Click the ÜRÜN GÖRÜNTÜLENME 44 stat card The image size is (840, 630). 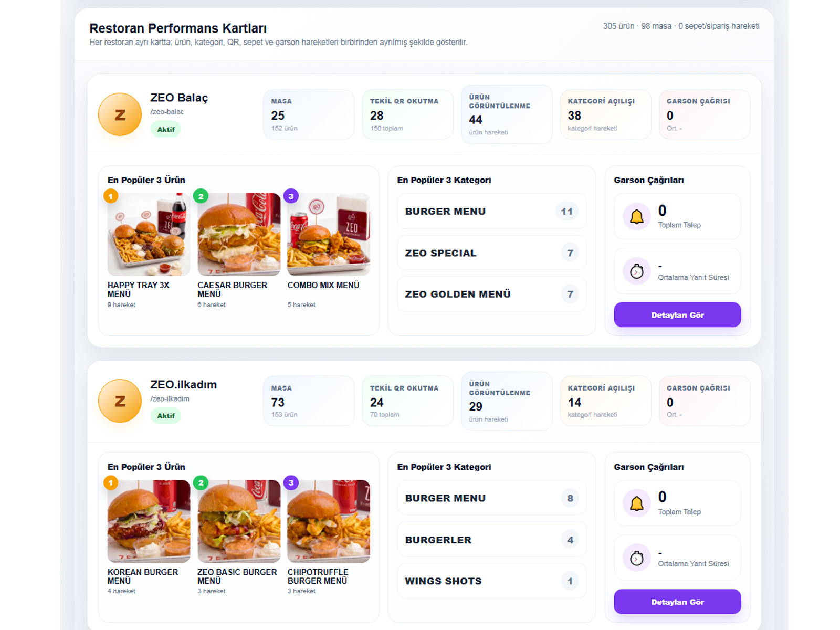507,114
